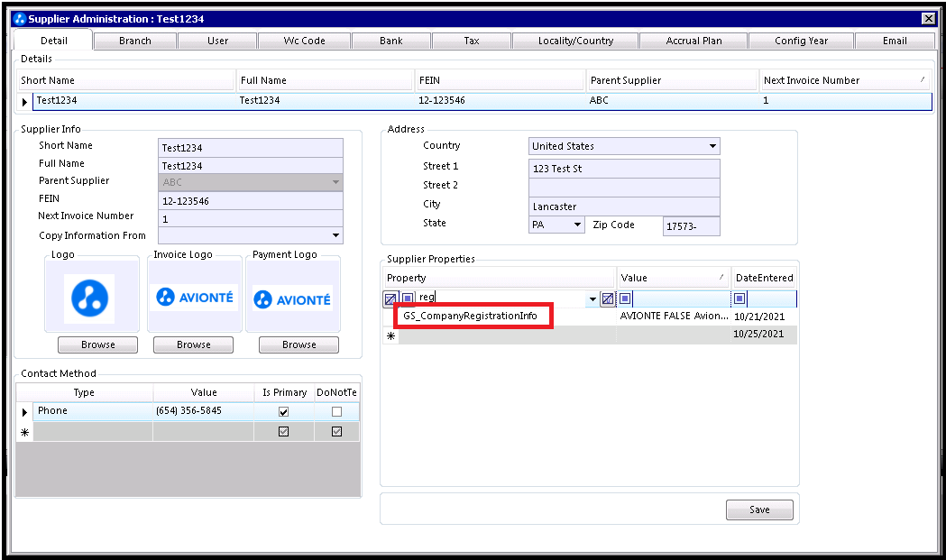Click the new-row asterisk in Contact Method
Image resolution: width=946 pixels, height=560 pixels.
24,432
